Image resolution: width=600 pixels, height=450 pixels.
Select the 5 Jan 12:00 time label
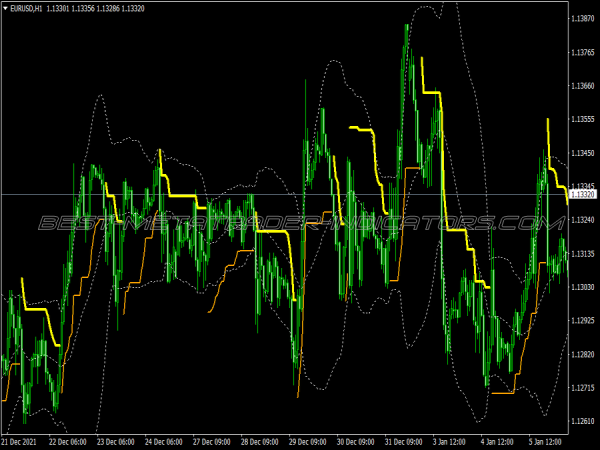tap(541, 441)
